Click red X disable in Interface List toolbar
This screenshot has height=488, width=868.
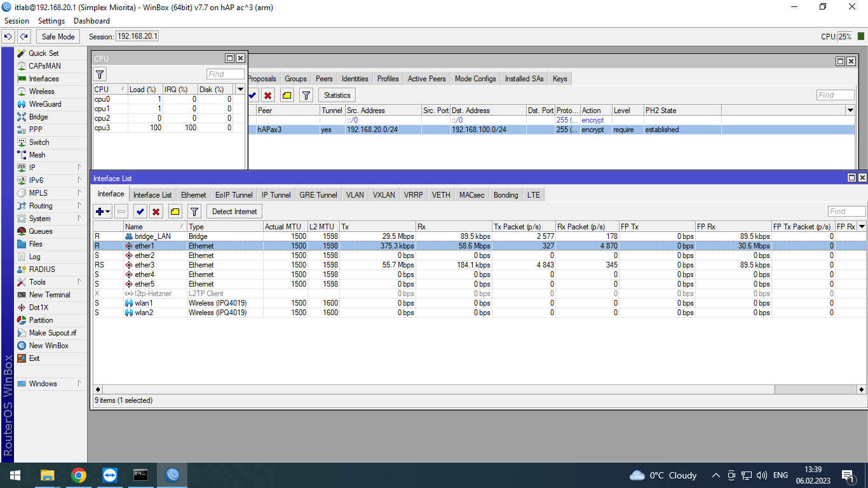click(156, 212)
